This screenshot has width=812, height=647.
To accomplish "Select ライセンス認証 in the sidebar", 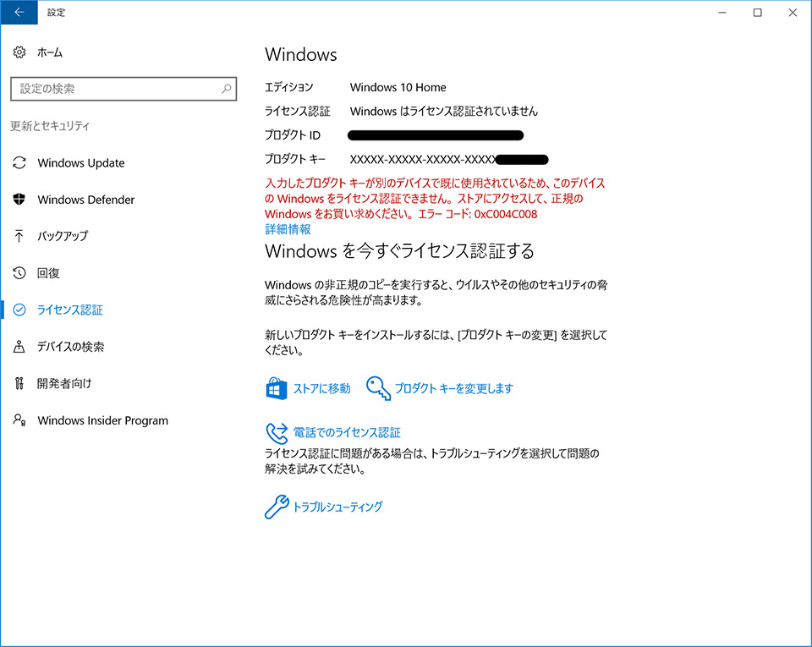I will click(70, 310).
